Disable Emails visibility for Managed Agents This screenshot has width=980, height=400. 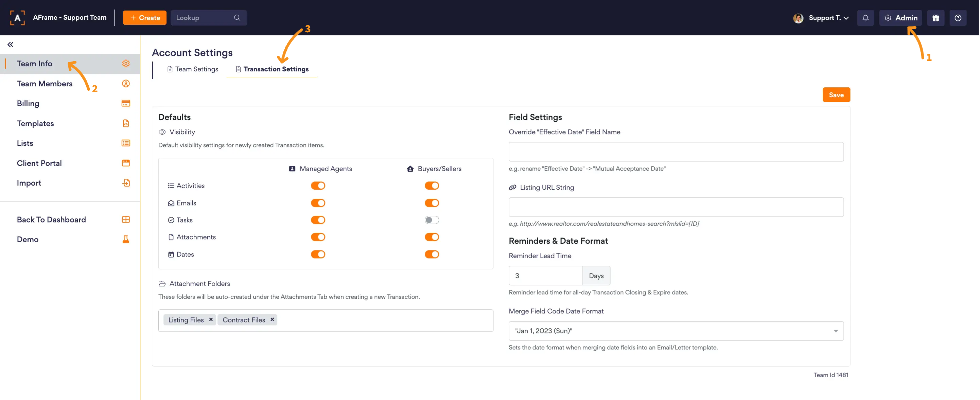(318, 203)
